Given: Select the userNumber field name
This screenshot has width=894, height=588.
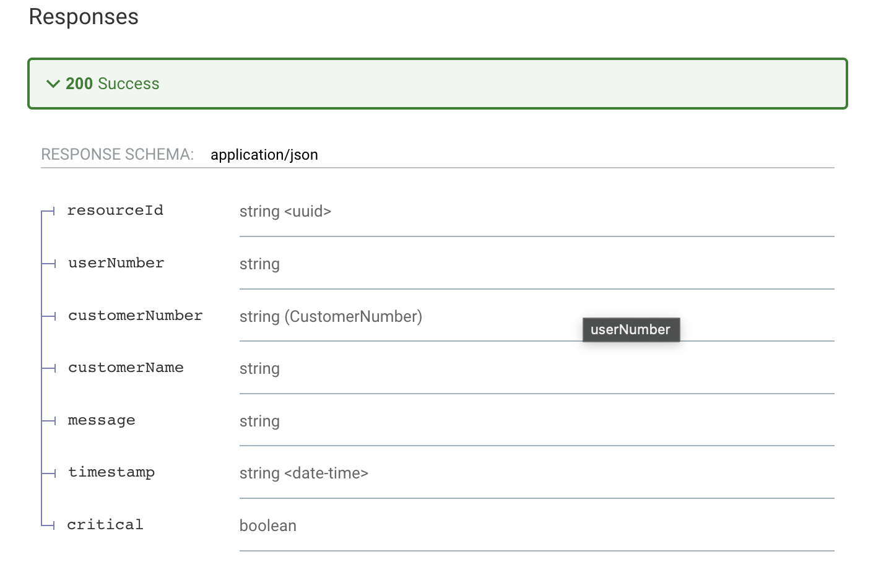Looking at the screenshot, I should coord(116,263).
